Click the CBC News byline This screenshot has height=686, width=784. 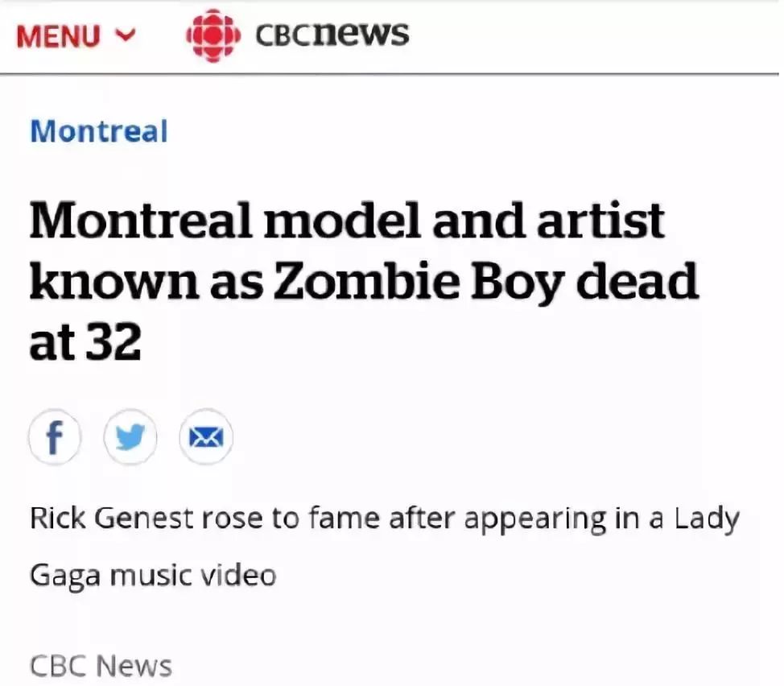[x=101, y=666]
